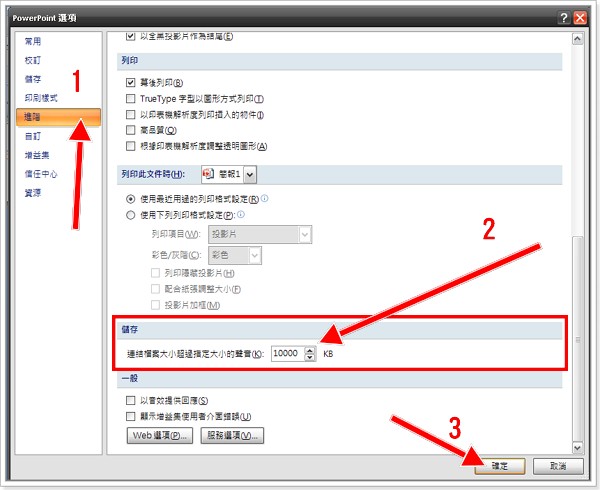Click the Web 選項 button

[x=160, y=435]
